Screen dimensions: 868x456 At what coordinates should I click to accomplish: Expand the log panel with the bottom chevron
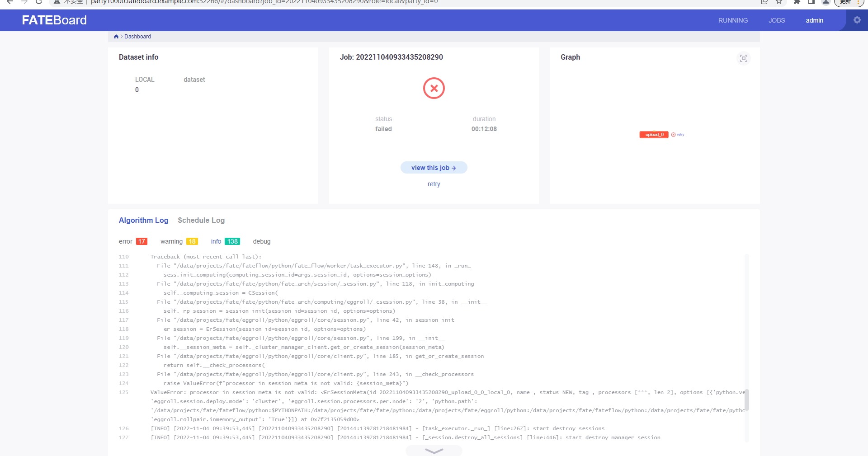pos(434,450)
